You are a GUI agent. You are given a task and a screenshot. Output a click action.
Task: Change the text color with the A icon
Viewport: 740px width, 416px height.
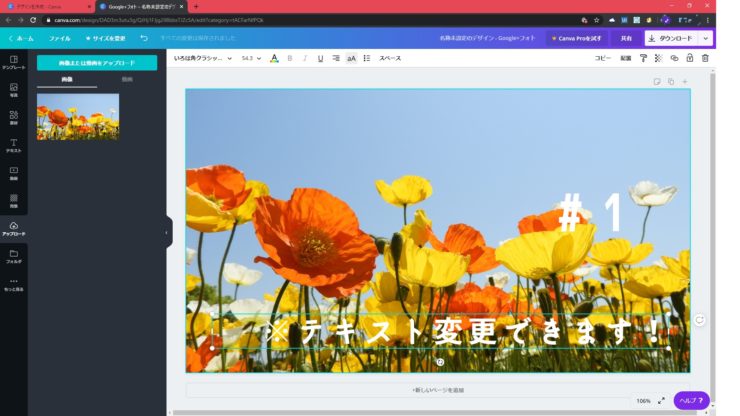pyautogui.click(x=274, y=58)
